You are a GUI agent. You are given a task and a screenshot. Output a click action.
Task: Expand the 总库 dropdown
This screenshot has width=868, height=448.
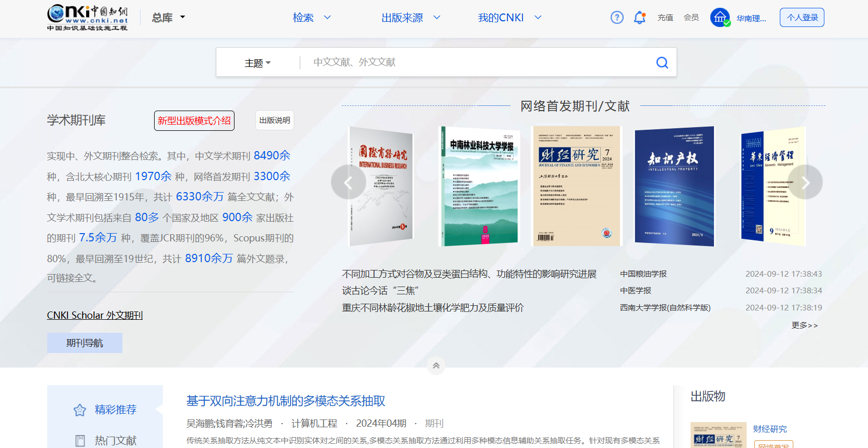point(169,18)
